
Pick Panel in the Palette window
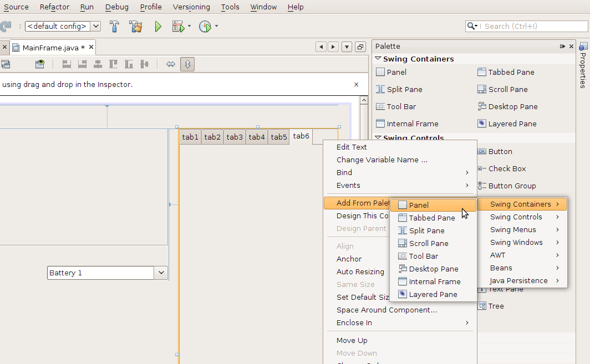pyautogui.click(x=391, y=72)
